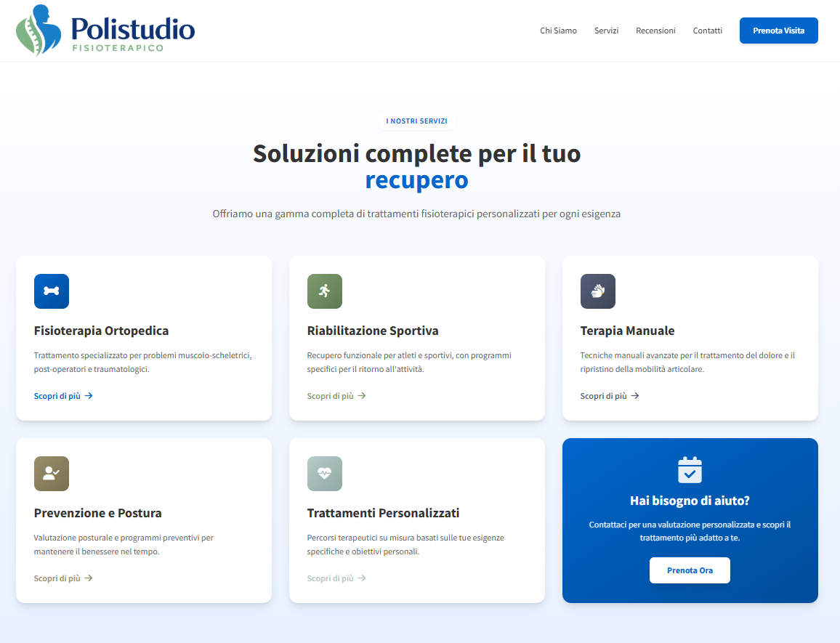Click the arrow next to Terapia Manuale's Scopri di più

pyautogui.click(x=635, y=396)
